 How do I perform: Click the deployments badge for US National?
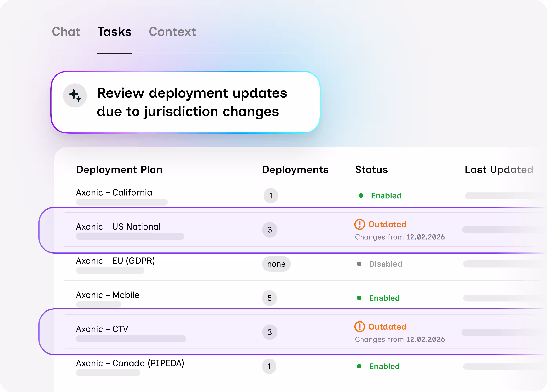[270, 230]
